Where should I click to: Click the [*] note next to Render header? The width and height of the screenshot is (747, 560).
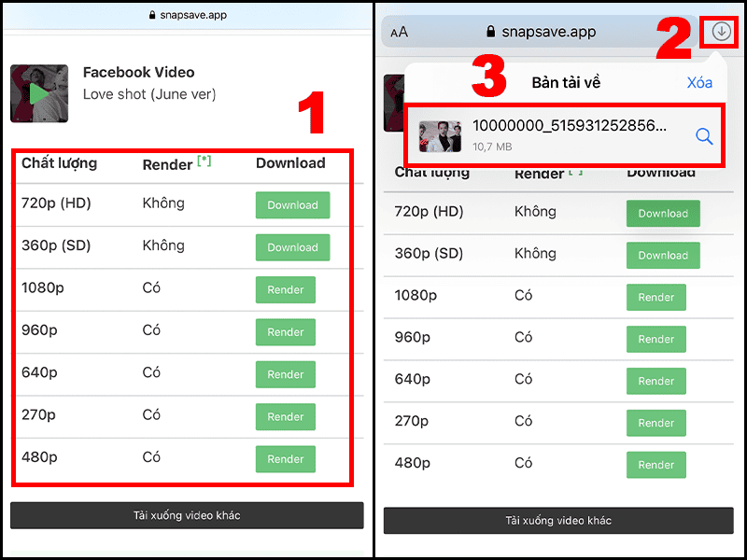click(204, 161)
